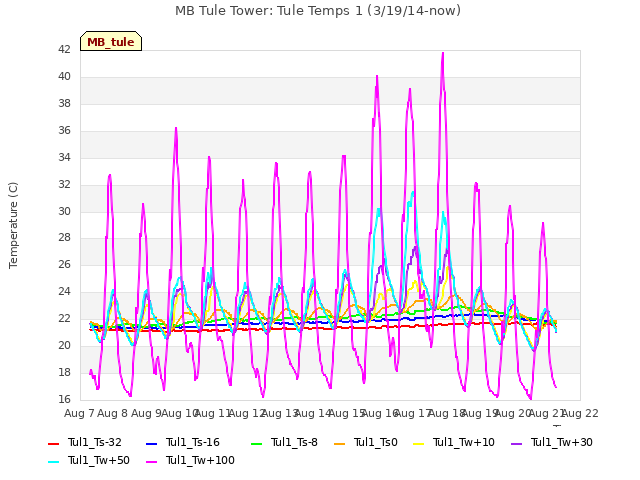Click the Tul1_Tw+10 legend label
The image size is (640, 480).
[464, 442]
